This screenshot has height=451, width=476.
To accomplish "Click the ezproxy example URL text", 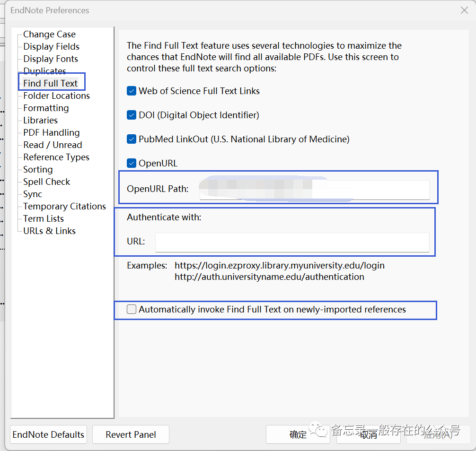I will pyautogui.click(x=280, y=266).
